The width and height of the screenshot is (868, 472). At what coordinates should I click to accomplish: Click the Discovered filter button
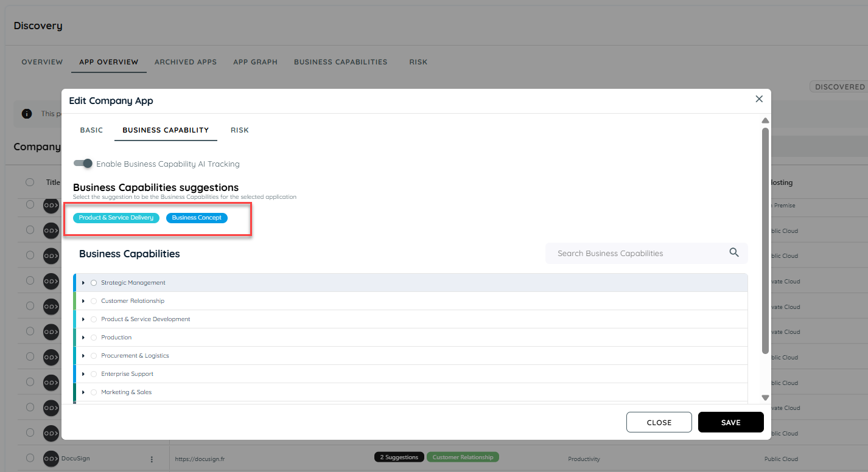click(840, 87)
